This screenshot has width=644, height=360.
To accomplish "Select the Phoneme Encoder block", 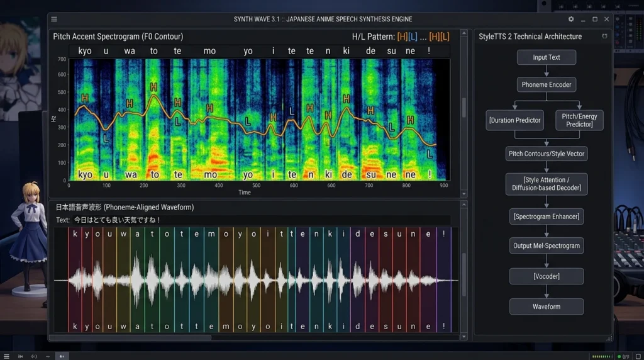I will coord(547,85).
